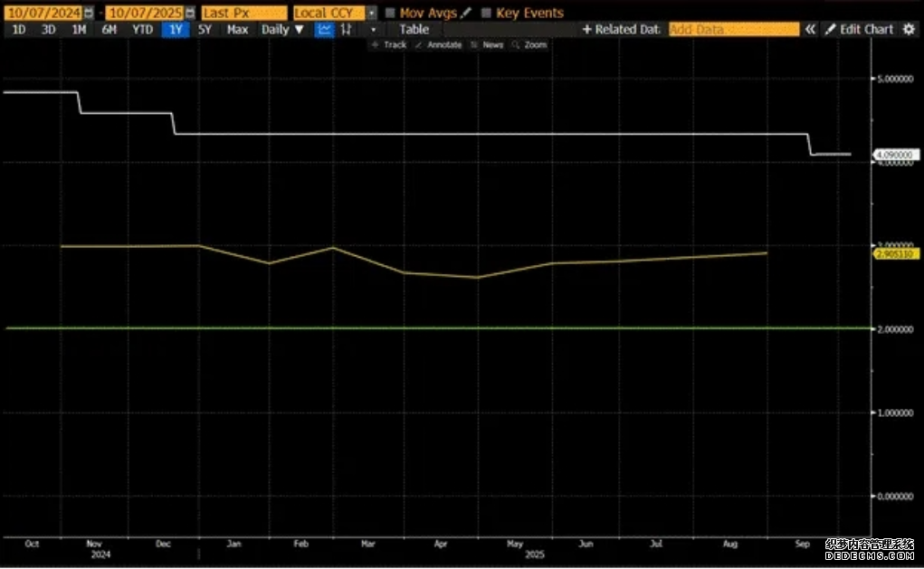Open the Last Px field selector
Image resolution: width=924 pixels, height=569 pixels.
coord(244,13)
